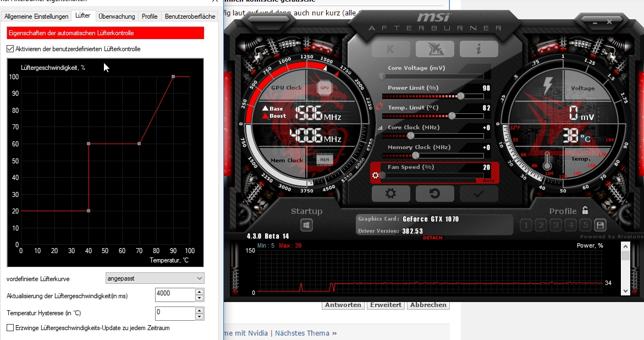Follow the 'Nächstes Thema »' link

(x=306, y=333)
